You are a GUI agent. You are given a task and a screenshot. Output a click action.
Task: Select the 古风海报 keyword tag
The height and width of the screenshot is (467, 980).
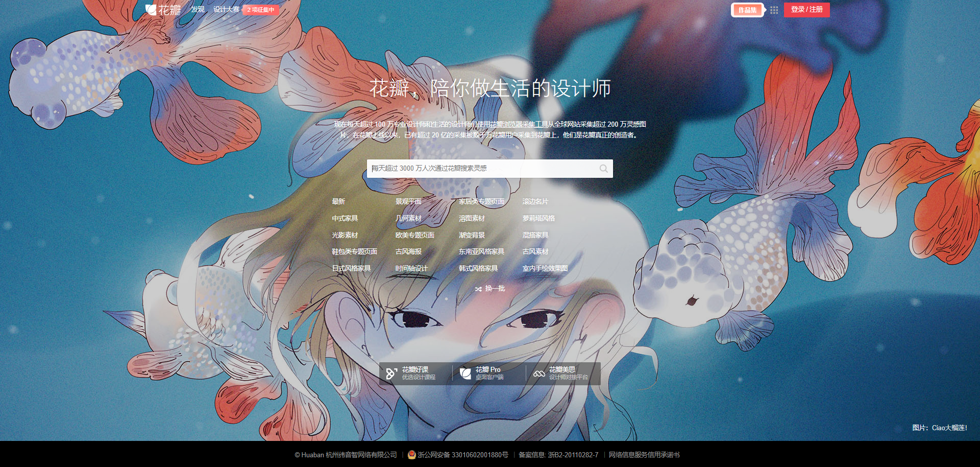408,252
